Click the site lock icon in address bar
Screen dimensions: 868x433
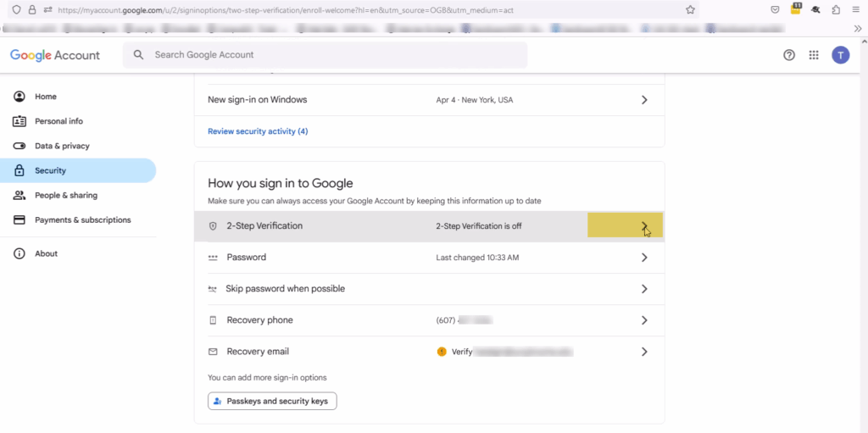32,9
